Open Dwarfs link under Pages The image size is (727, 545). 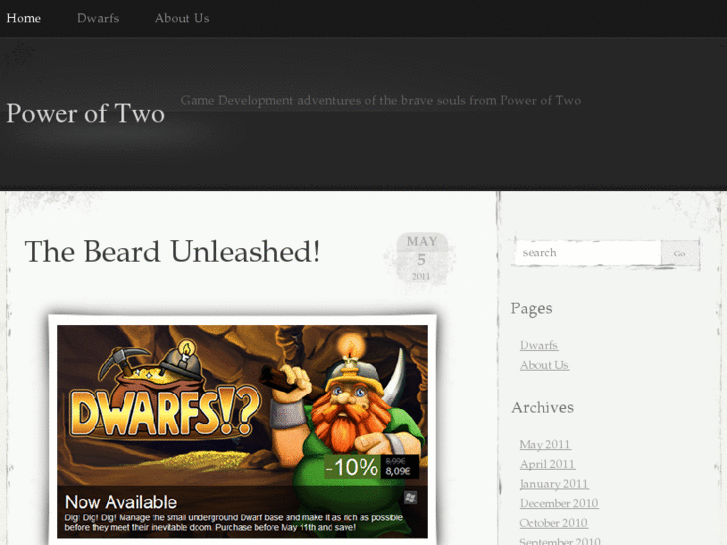click(x=539, y=345)
